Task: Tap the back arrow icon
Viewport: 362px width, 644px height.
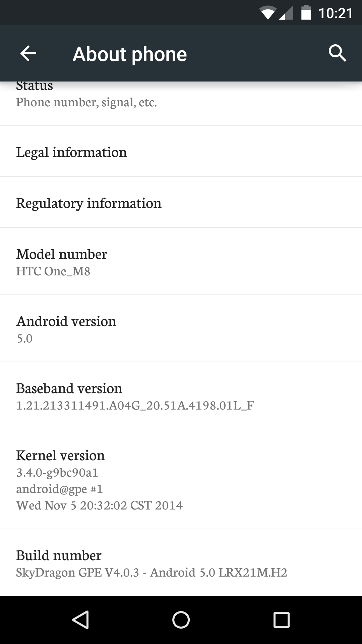Action: tap(28, 54)
